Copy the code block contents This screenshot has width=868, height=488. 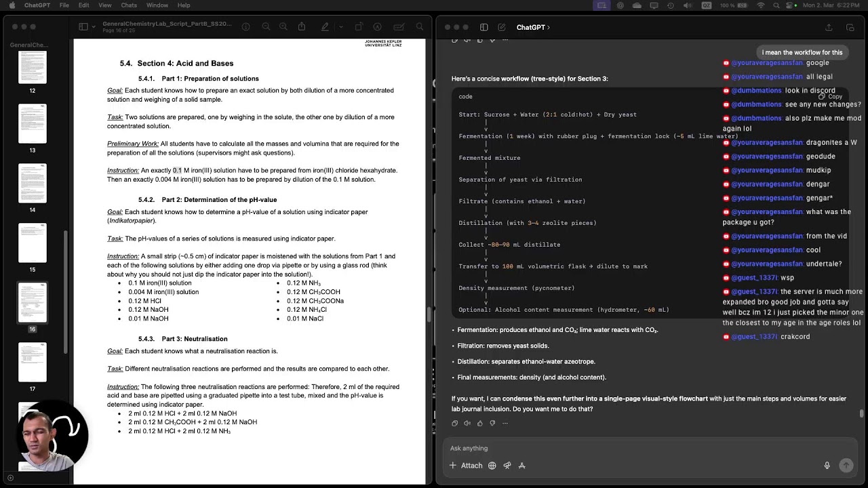point(830,96)
